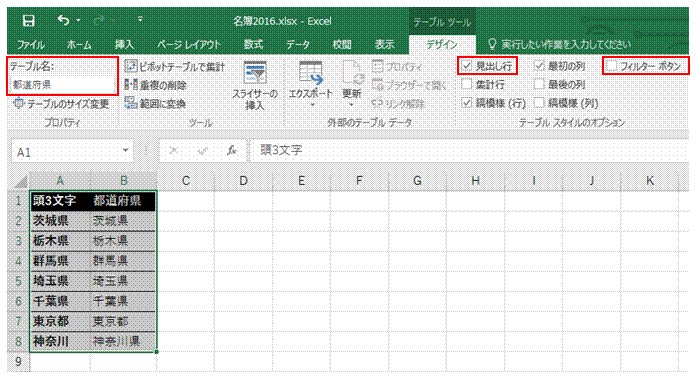Image resolution: width=698 pixels, height=377 pixels.
Task: Select header cell 頭3文字 in A1
Action: point(60,201)
